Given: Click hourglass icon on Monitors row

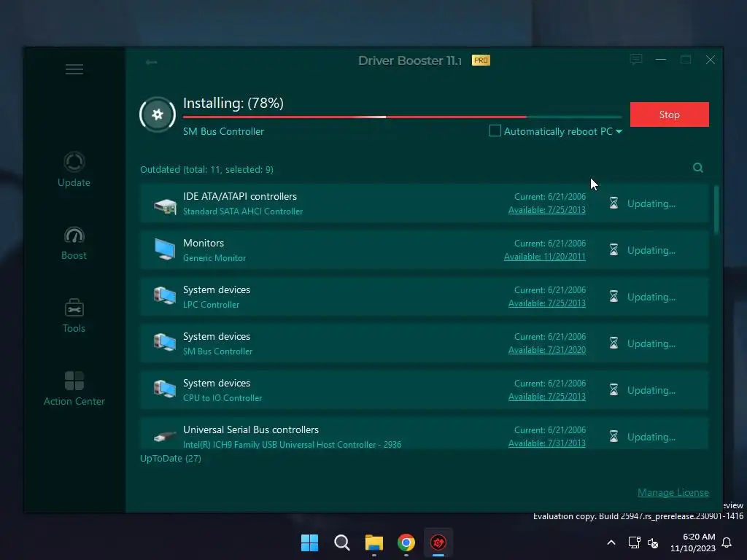Looking at the screenshot, I should (614, 250).
